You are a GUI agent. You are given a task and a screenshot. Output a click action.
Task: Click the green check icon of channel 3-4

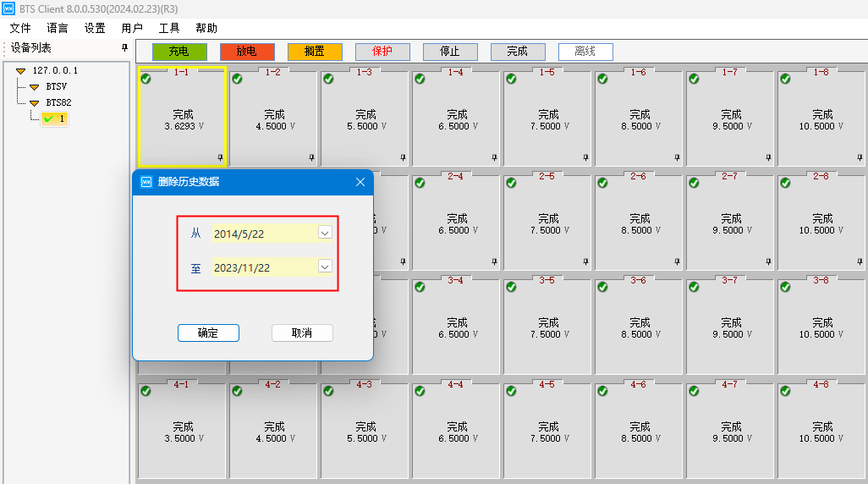[420, 288]
